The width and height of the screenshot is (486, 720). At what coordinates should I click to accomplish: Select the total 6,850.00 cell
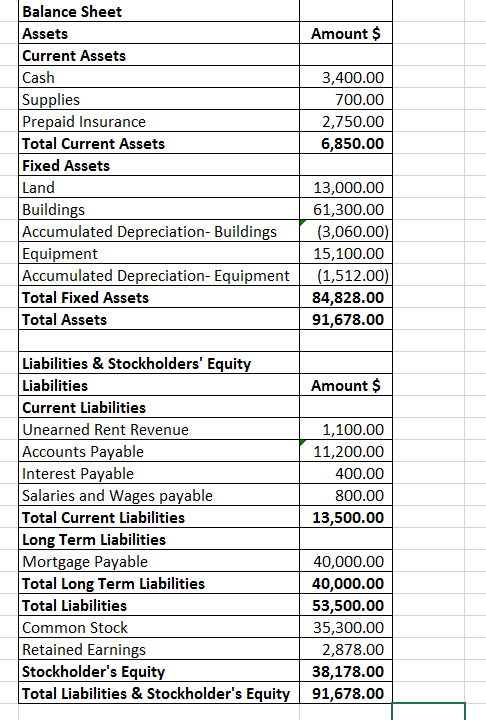346,143
